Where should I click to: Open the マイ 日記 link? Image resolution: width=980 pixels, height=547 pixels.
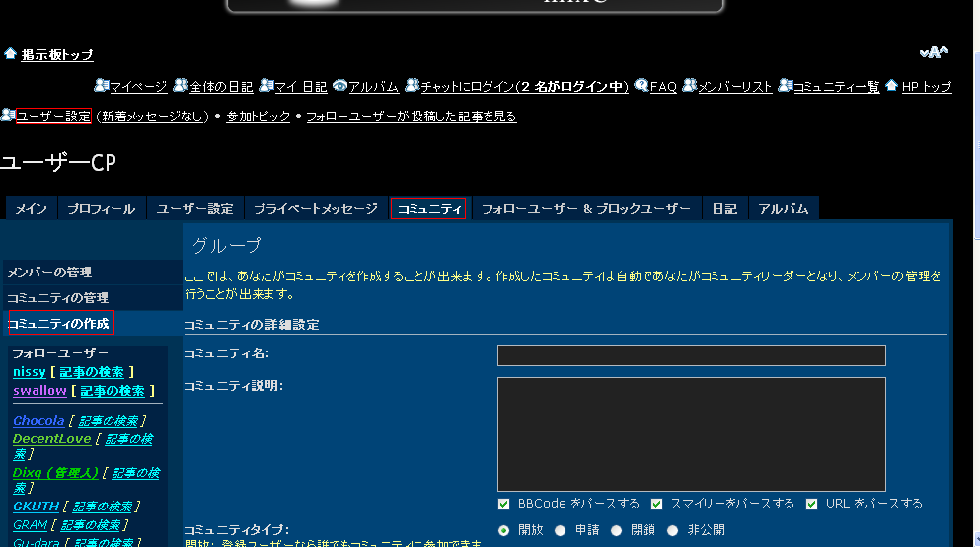(x=301, y=86)
